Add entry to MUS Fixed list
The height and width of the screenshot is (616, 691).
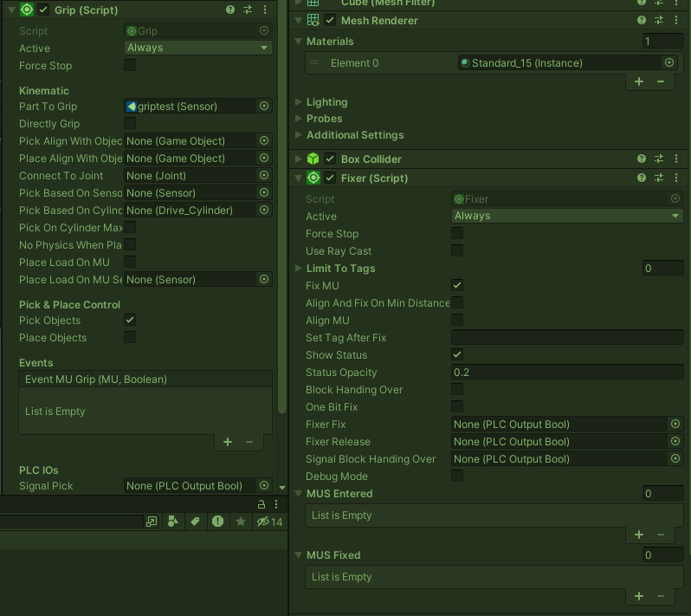pos(639,597)
